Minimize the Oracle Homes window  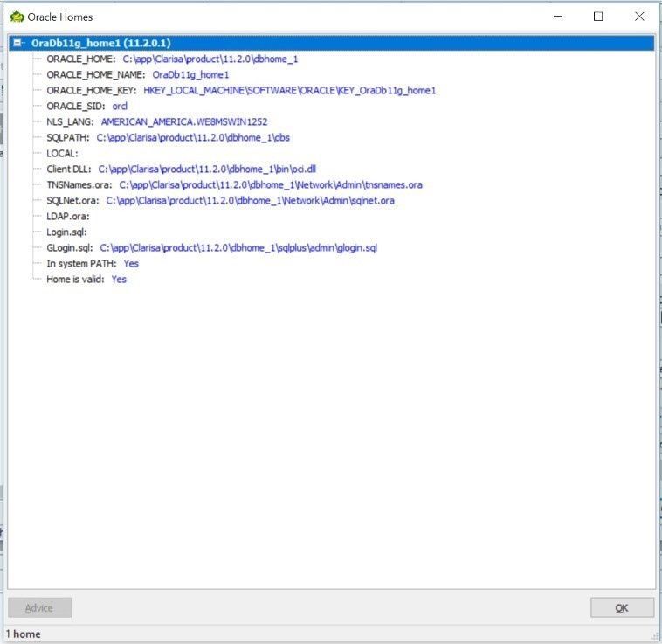click(558, 17)
